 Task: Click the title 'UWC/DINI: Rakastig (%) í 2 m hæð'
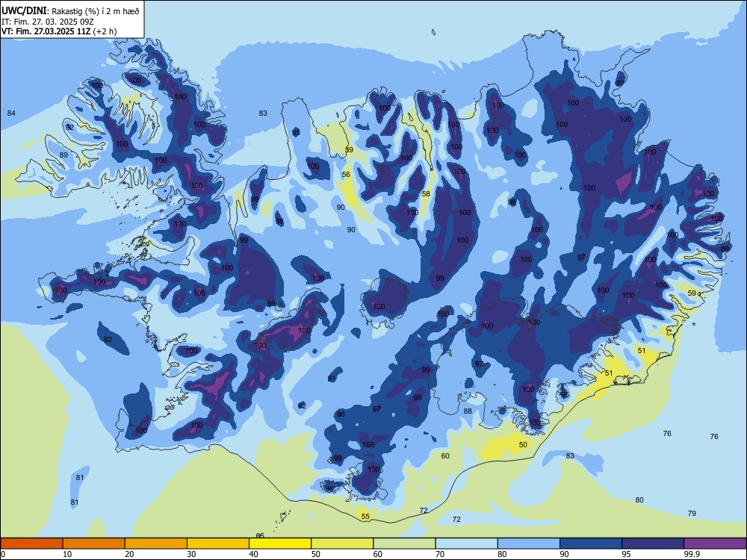(70, 11)
